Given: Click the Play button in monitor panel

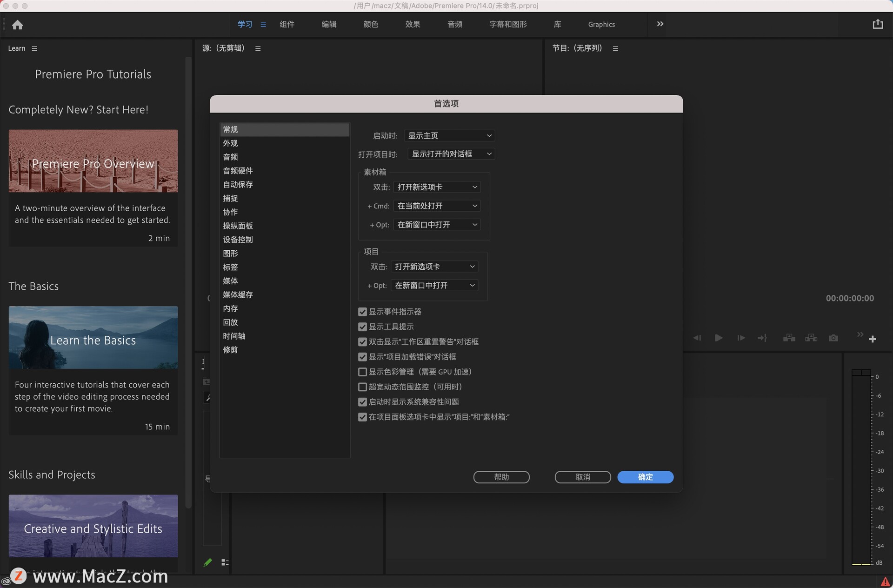Looking at the screenshot, I should click(717, 338).
